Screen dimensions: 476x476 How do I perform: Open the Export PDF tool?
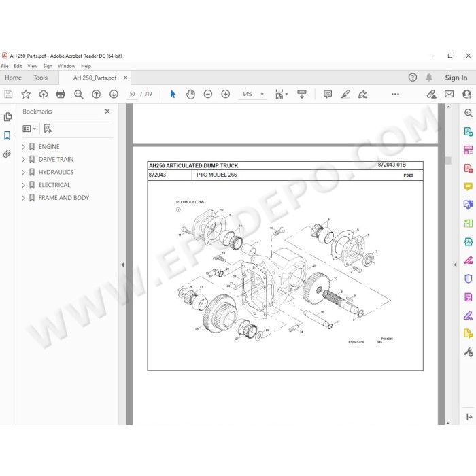point(469,132)
